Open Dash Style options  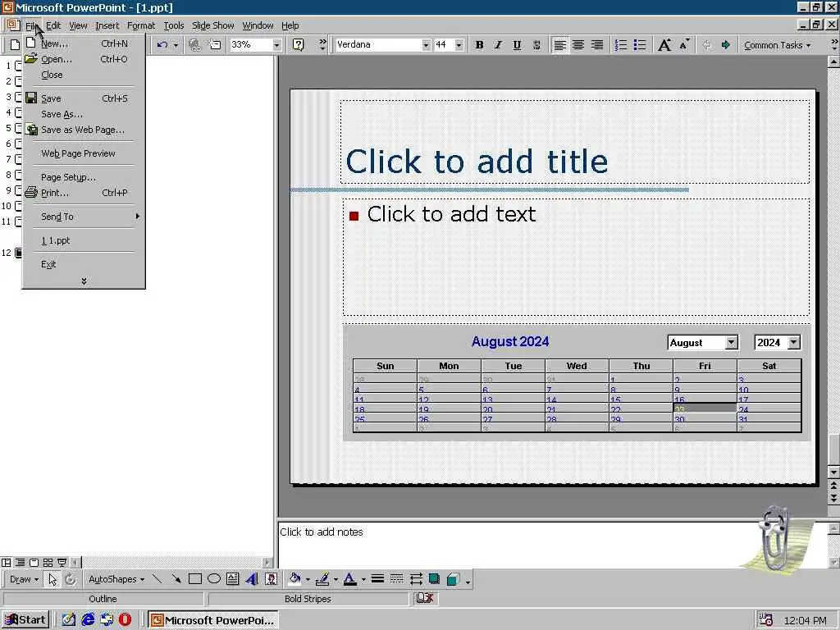[396, 579]
